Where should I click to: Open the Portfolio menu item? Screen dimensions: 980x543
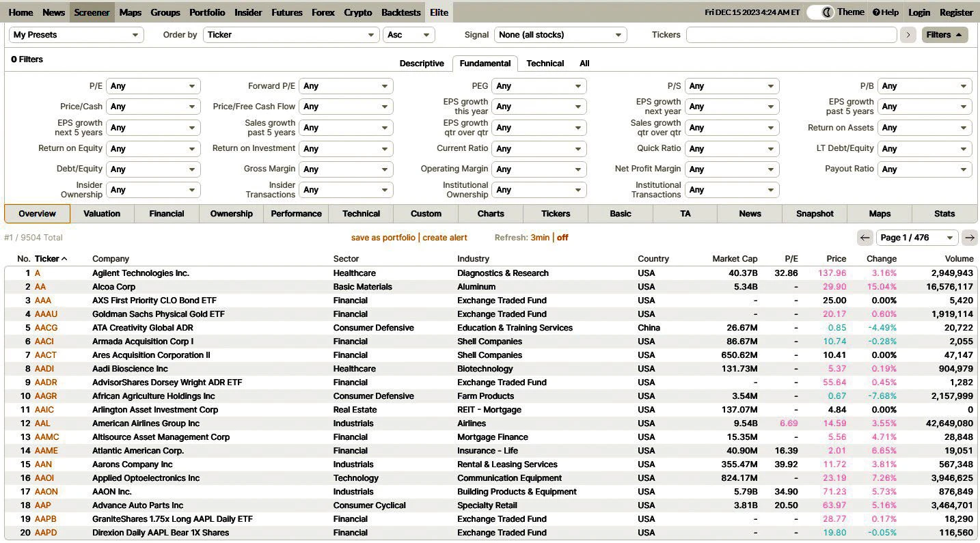[x=207, y=12]
